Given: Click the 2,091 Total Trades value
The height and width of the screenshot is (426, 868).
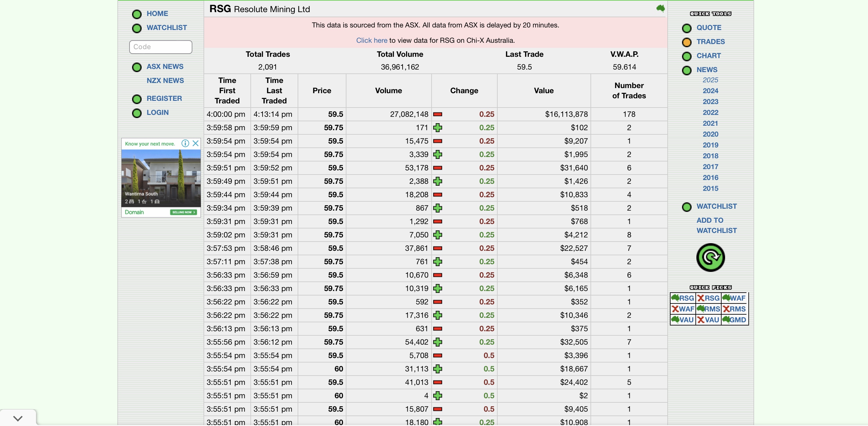Looking at the screenshot, I should coord(268,67).
